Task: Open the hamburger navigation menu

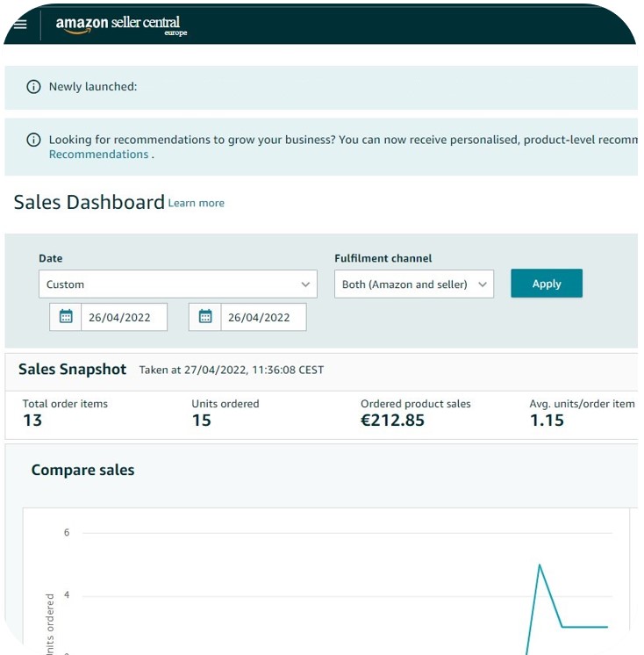Action: tap(20, 24)
